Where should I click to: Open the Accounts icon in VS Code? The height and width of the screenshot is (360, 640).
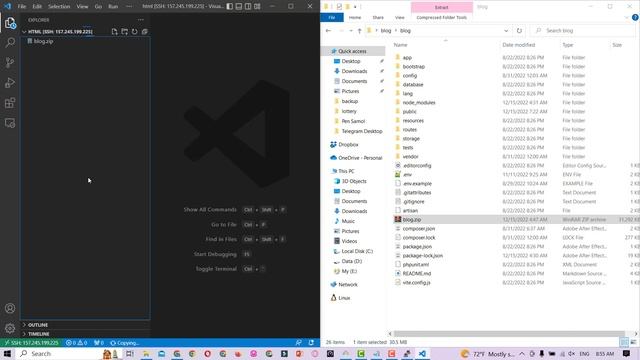coord(10,308)
